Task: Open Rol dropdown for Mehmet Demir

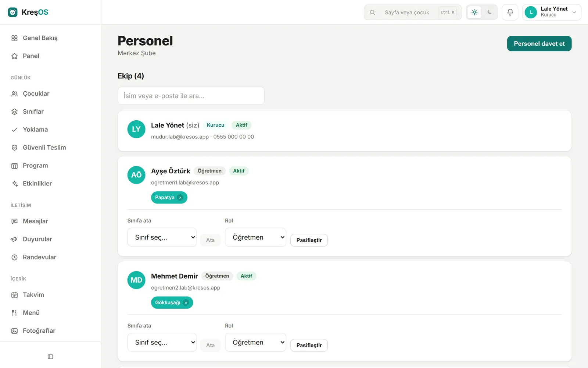Action: (x=255, y=342)
